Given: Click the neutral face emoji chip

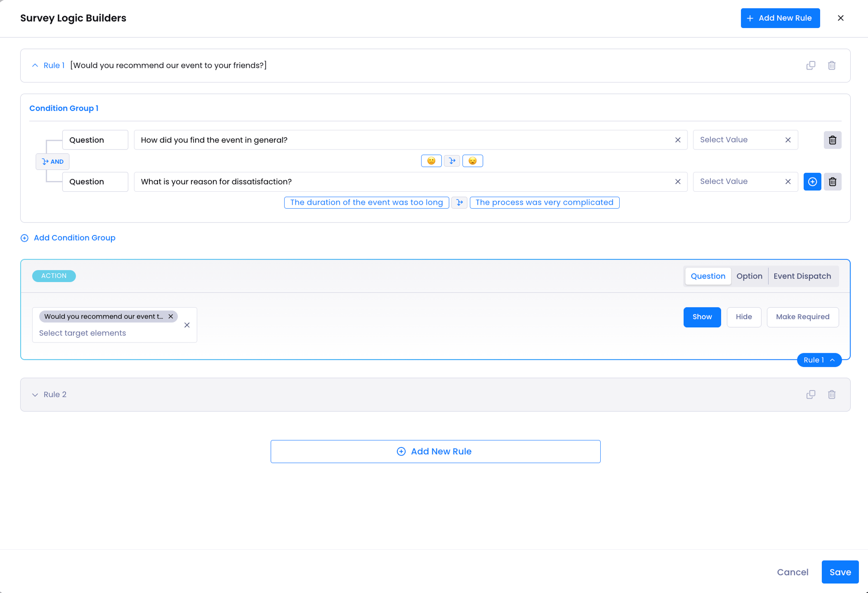Looking at the screenshot, I should click(431, 161).
